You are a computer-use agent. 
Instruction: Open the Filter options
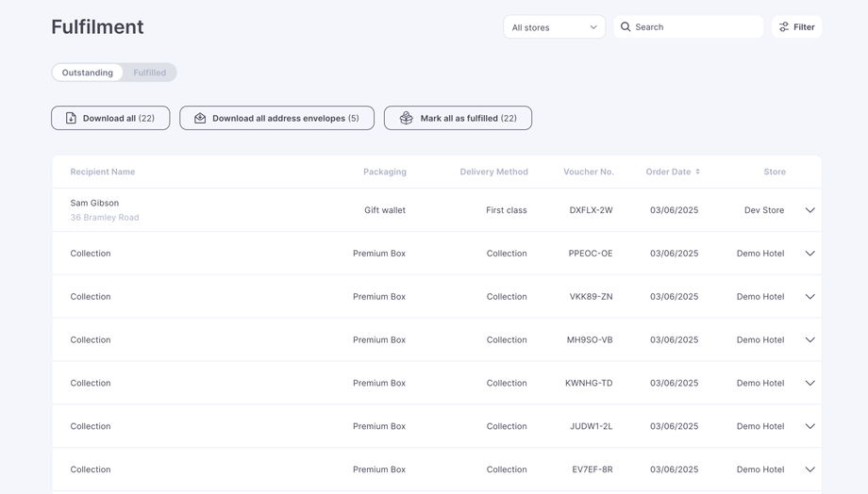click(796, 27)
